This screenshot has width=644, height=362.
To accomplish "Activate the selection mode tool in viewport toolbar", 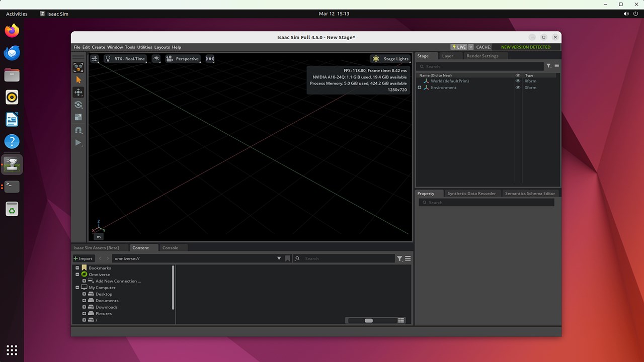I will 78,67.
